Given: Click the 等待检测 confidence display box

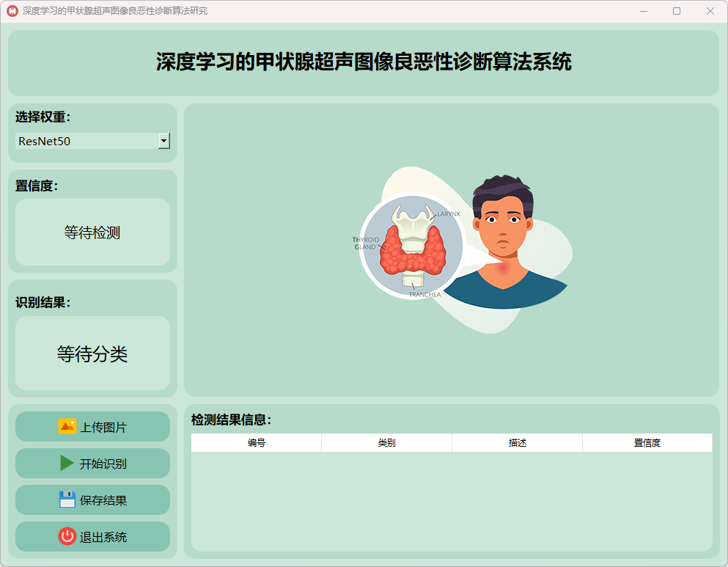Looking at the screenshot, I should click(92, 233).
